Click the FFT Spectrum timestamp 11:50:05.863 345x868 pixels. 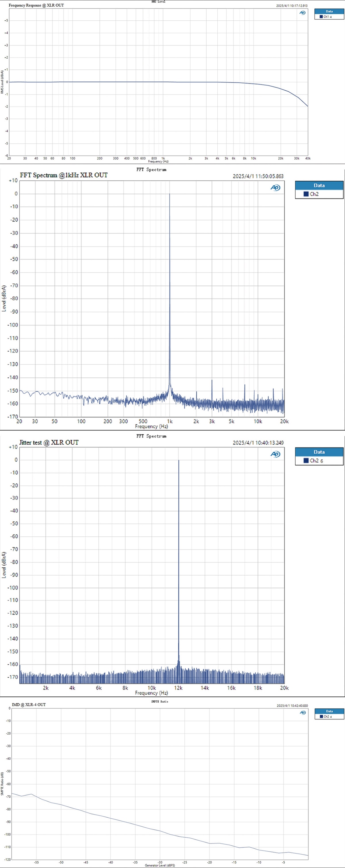point(258,176)
